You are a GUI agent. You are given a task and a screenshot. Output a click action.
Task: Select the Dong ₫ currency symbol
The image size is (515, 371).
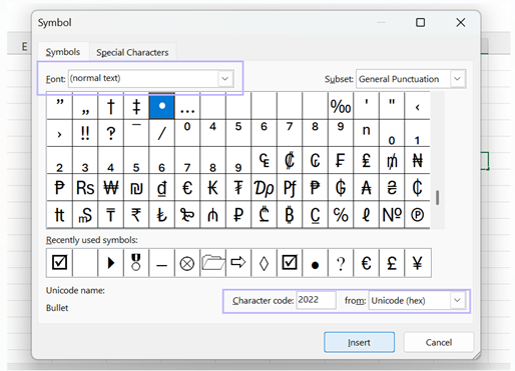pyautogui.click(x=162, y=188)
